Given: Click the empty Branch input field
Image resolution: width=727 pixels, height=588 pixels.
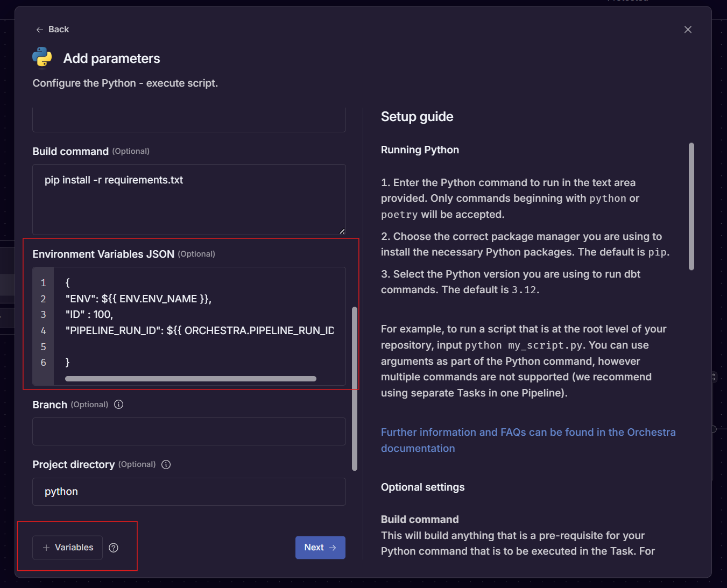Looking at the screenshot, I should click(189, 431).
